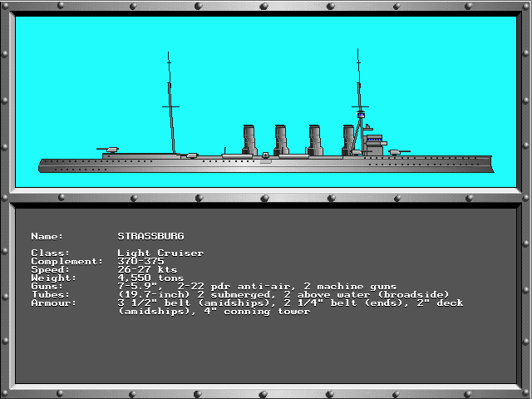Click the STRASSBURG ship name
This screenshot has width=532, height=399.
click(151, 236)
